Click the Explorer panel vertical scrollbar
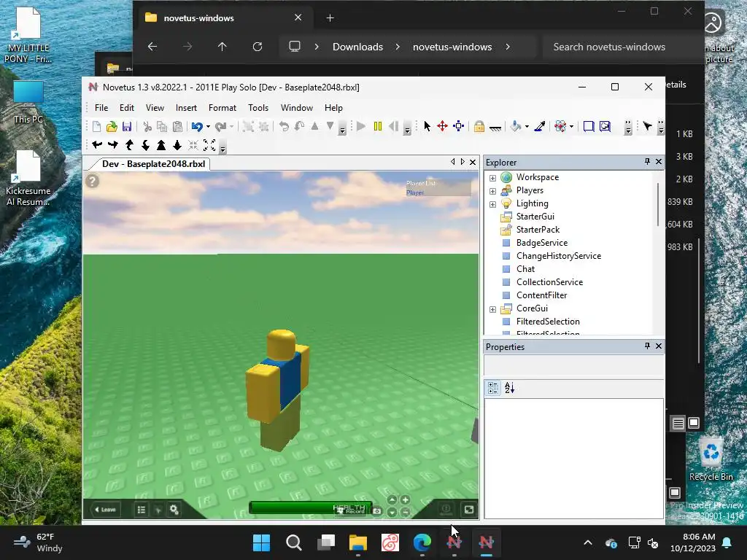The image size is (747, 560). click(658, 205)
